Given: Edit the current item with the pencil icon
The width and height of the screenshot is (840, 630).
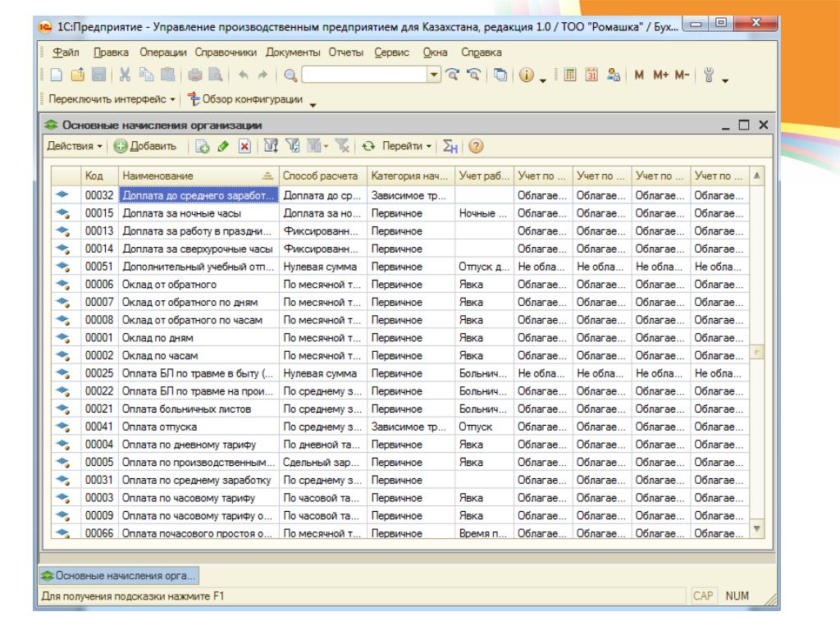Looking at the screenshot, I should point(223,146).
